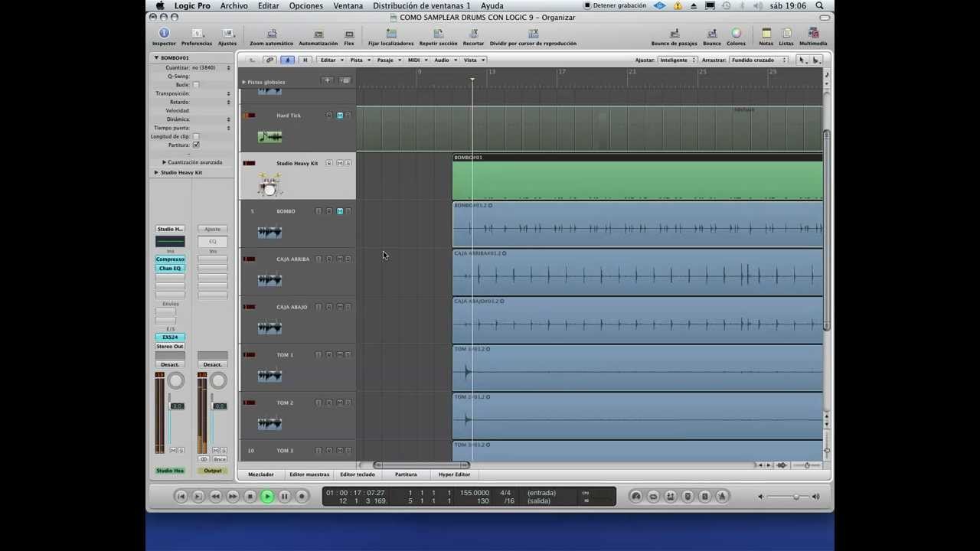Open the Notas panel

point(766,34)
